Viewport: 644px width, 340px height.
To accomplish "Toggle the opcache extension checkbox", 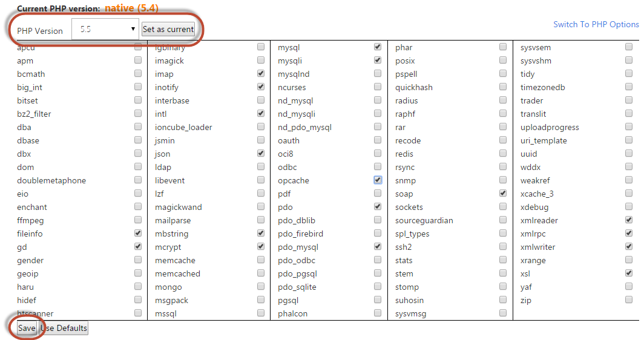I will [378, 180].
